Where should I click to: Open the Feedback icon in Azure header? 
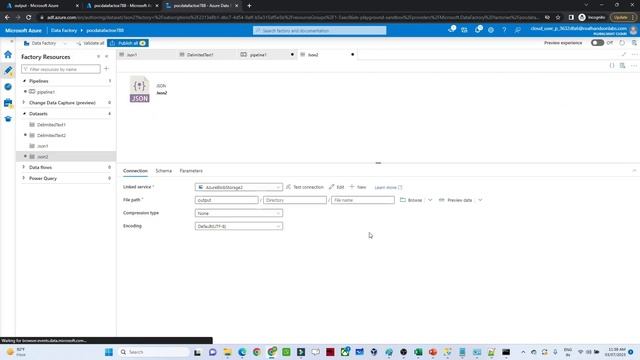point(518,30)
